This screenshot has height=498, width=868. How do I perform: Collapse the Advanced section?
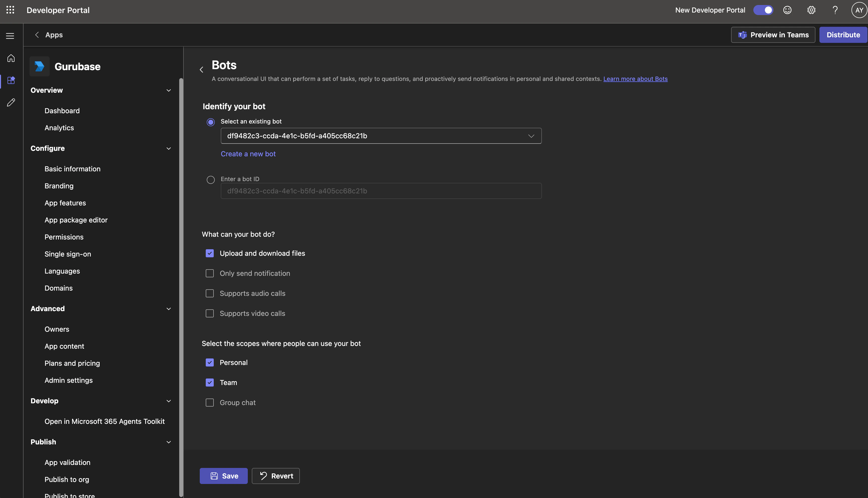coord(168,309)
